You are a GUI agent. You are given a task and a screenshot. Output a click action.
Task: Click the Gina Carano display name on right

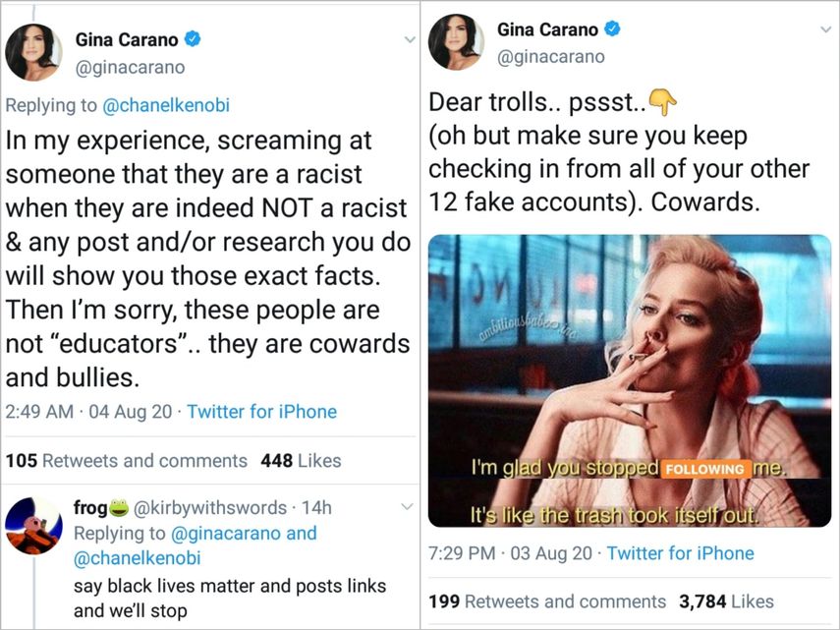(x=546, y=29)
